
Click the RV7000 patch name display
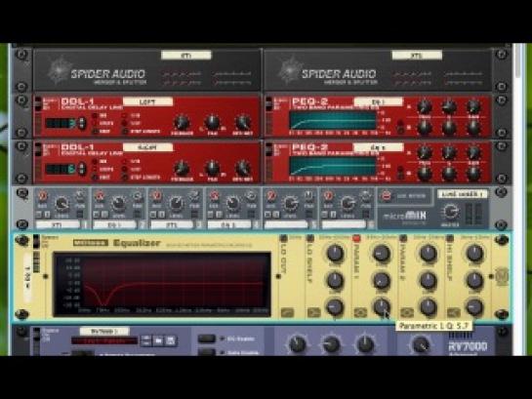pos(104,340)
